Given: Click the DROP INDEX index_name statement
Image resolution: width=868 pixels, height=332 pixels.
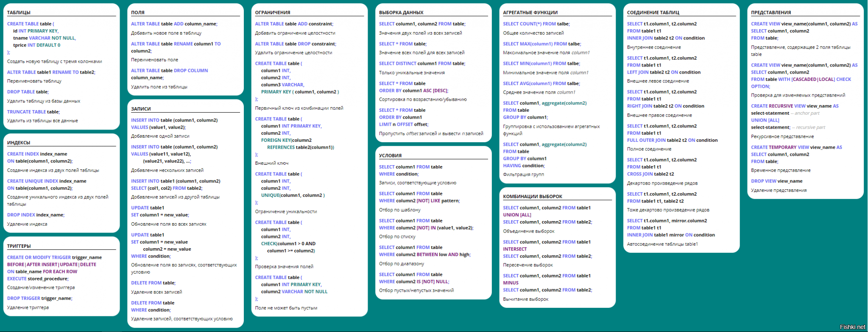Looking at the screenshot, I should 36,215.
